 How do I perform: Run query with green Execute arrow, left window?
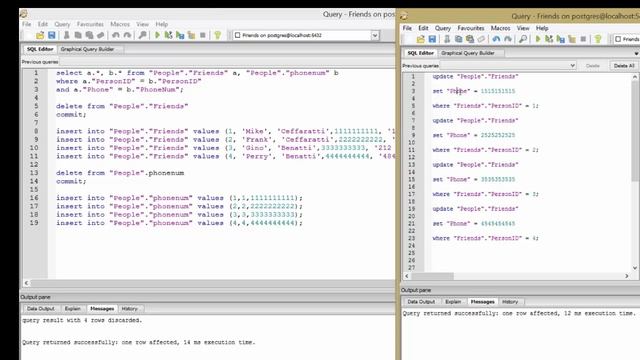[157, 36]
